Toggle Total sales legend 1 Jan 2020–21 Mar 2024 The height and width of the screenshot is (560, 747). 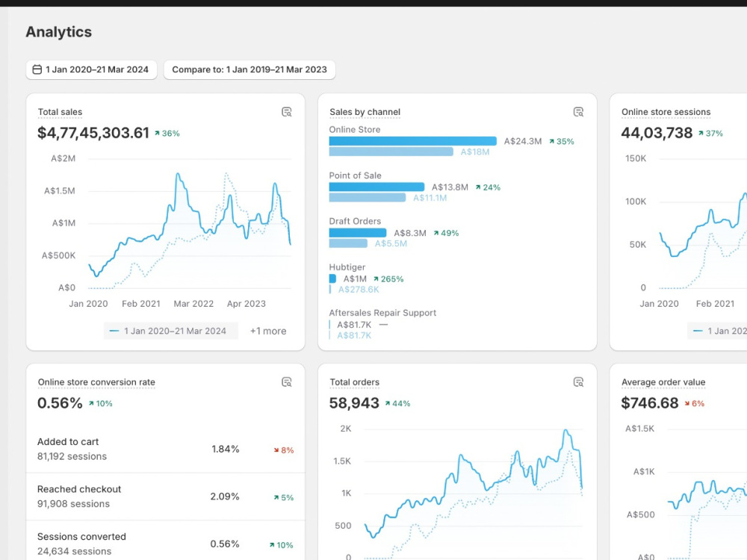coord(170,331)
